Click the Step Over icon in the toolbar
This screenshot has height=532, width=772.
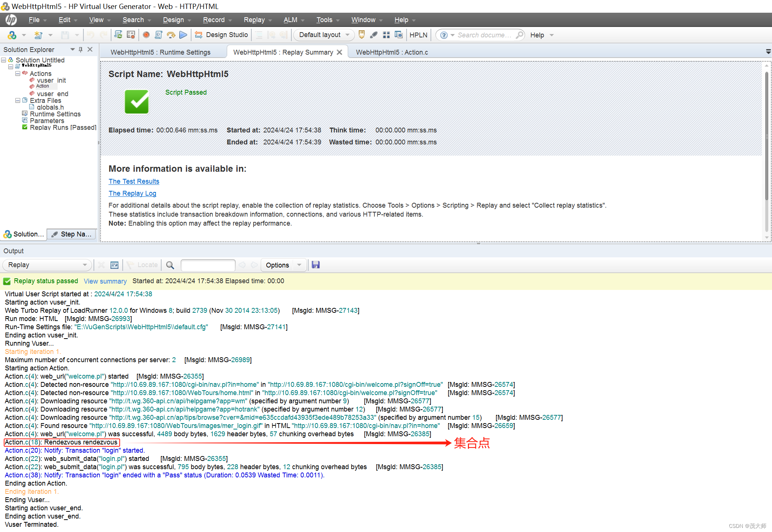(171, 35)
